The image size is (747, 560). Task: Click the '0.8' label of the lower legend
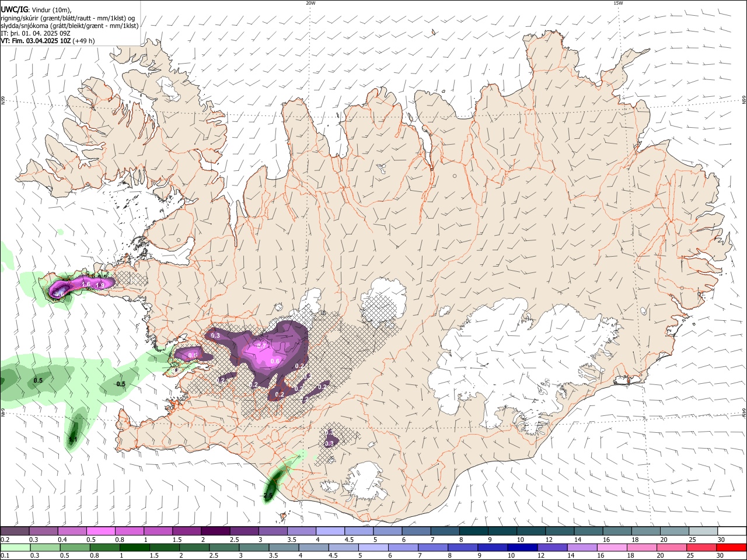click(x=94, y=555)
